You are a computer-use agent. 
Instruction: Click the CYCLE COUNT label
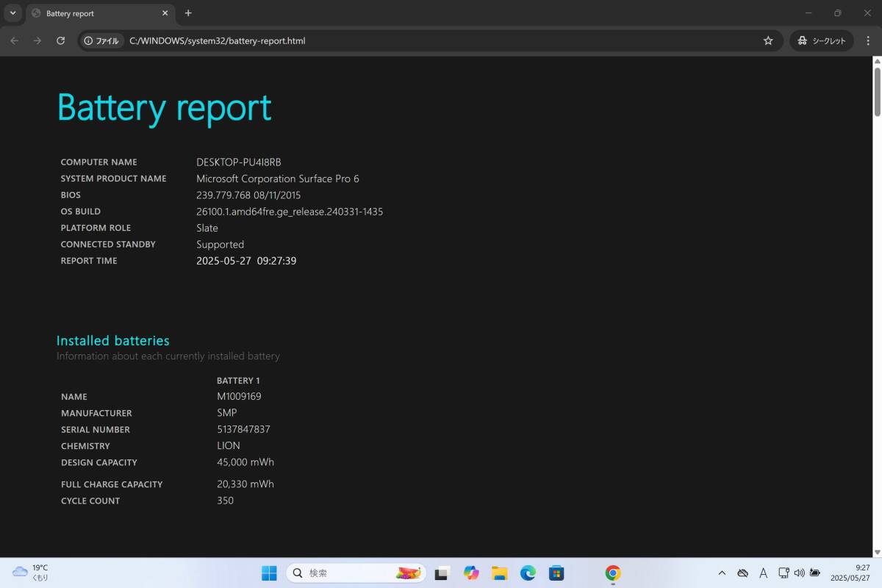click(90, 501)
